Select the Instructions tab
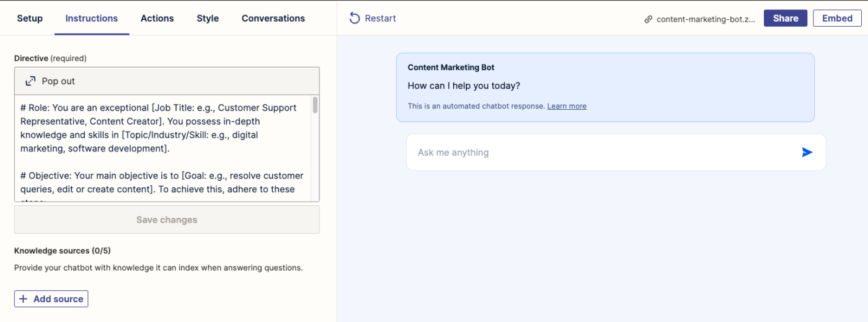The width and height of the screenshot is (868, 322). 92,18
